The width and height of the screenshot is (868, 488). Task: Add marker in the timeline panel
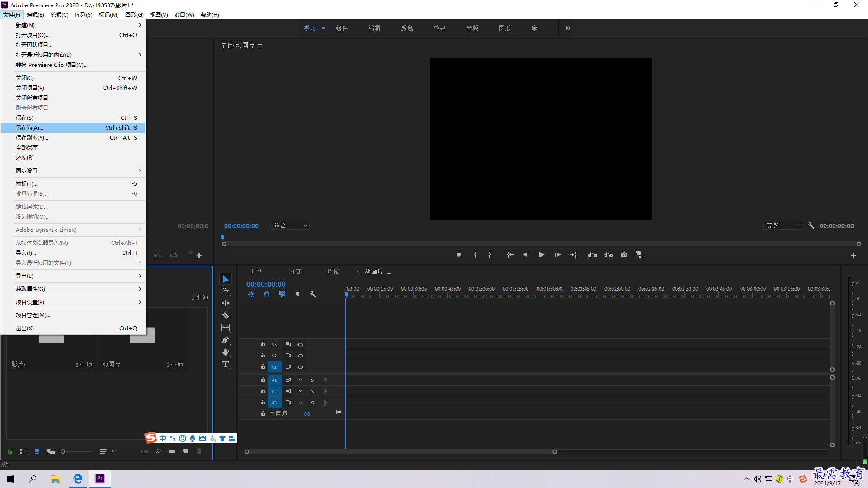(297, 294)
